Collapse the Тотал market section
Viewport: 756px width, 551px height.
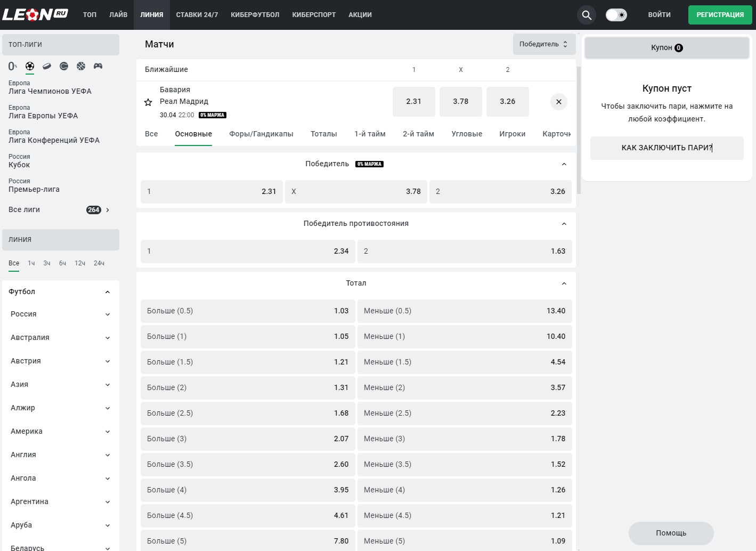tap(564, 283)
